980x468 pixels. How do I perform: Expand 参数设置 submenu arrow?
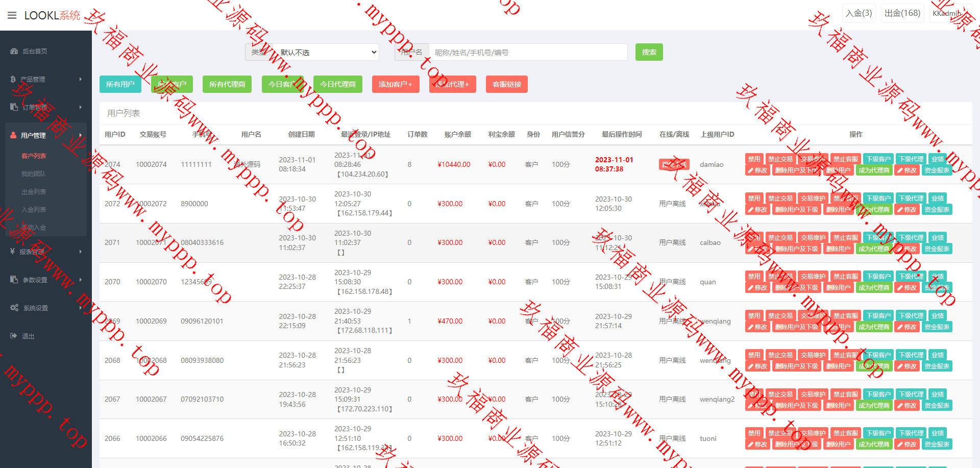(81, 280)
